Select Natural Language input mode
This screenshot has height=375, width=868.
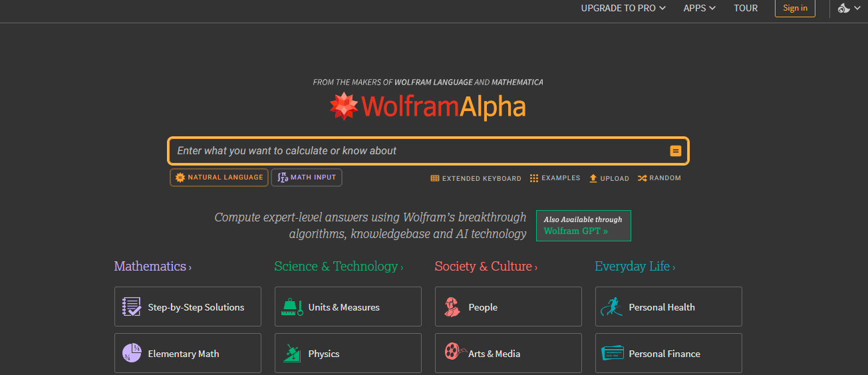pyautogui.click(x=219, y=178)
